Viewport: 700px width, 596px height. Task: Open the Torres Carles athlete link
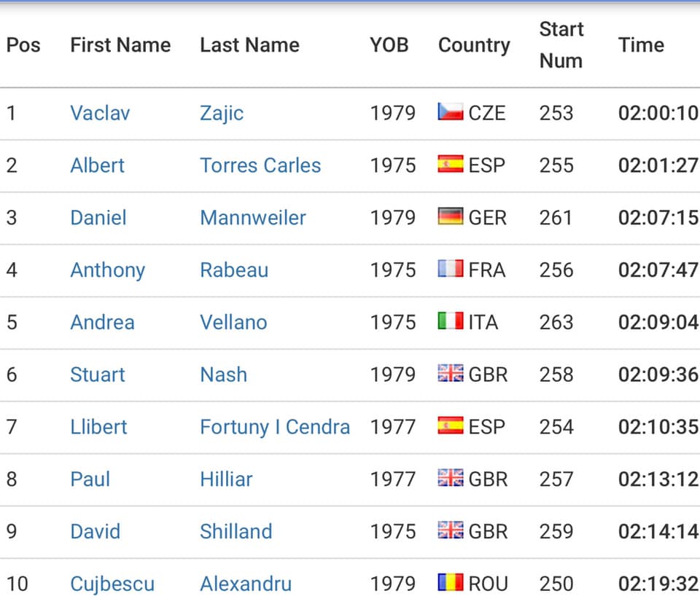(260, 165)
